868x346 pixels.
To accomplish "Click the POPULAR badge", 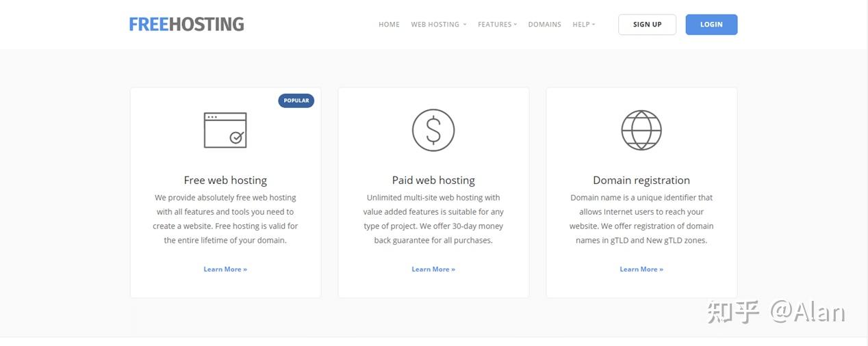I will click(296, 101).
